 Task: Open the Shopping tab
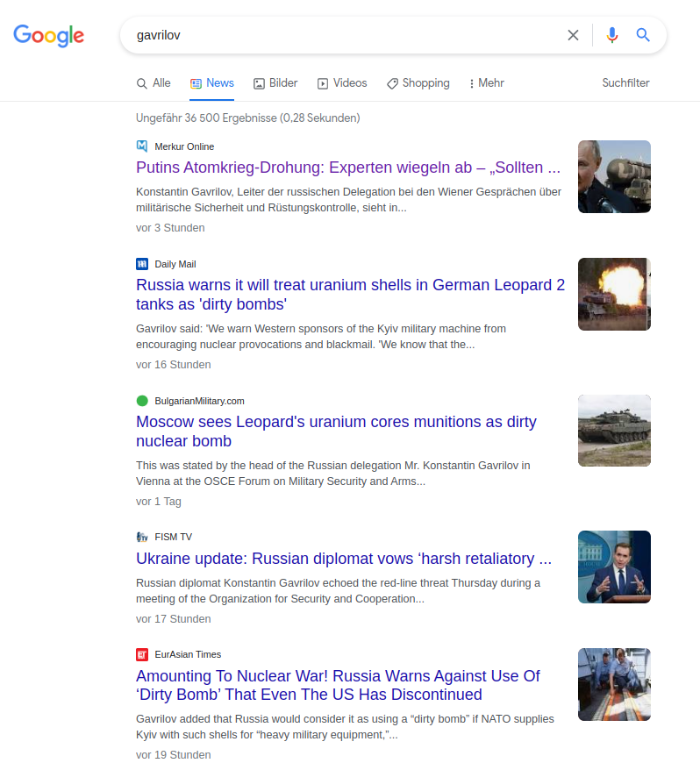[x=418, y=83]
